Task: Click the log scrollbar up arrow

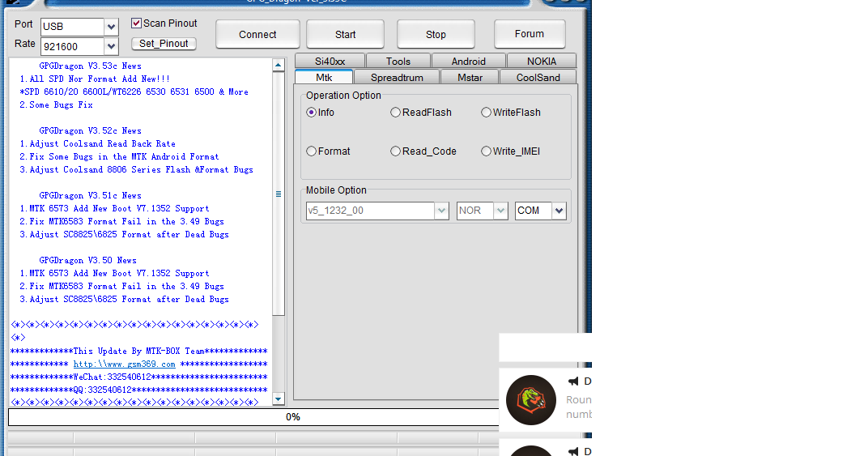Action: click(279, 65)
